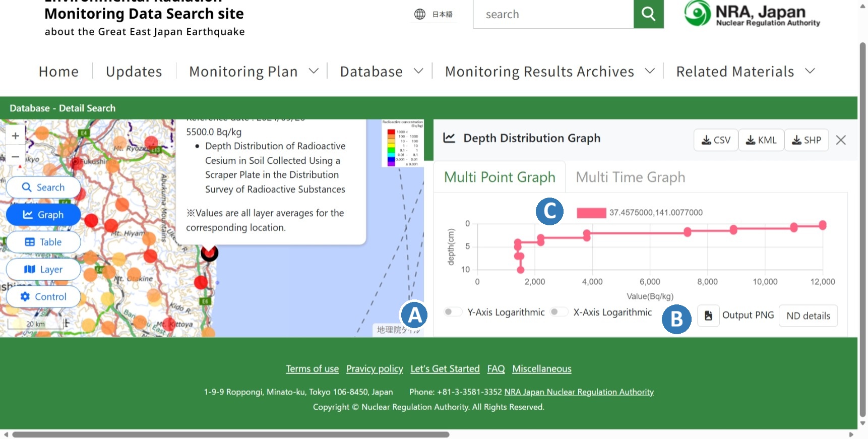
Task: Download graph data as CSV
Action: click(x=716, y=140)
